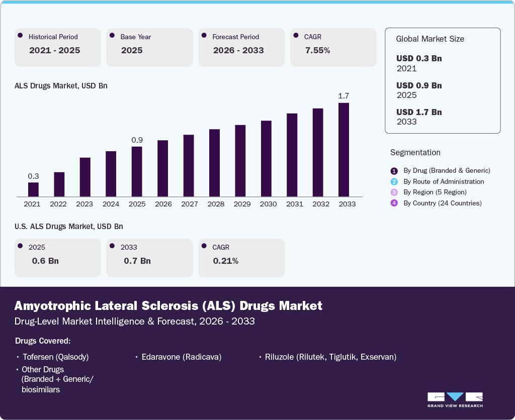Screen dimensions: 515x420
Task: Click 'By Drug (Branded & Generic)' text
Action: (447, 171)
